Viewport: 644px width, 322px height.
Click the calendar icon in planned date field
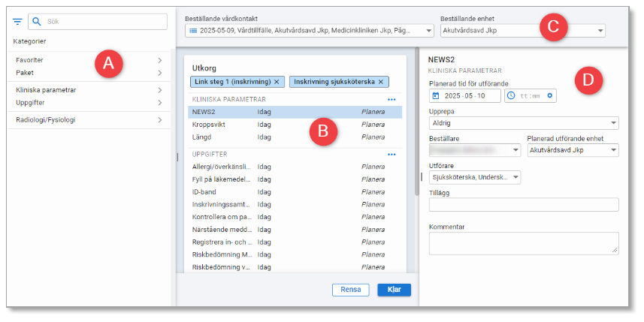(x=436, y=96)
